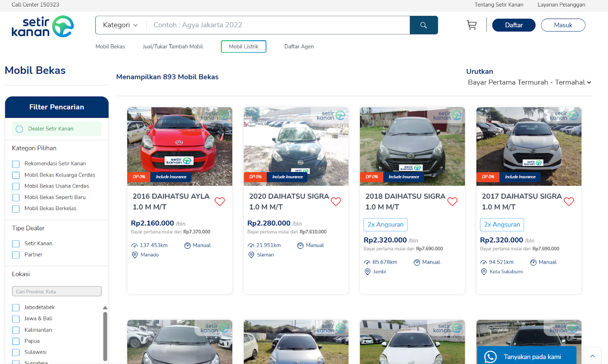Click the 137.453km odometer icon

pyautogui.click(x=135, y=245)
